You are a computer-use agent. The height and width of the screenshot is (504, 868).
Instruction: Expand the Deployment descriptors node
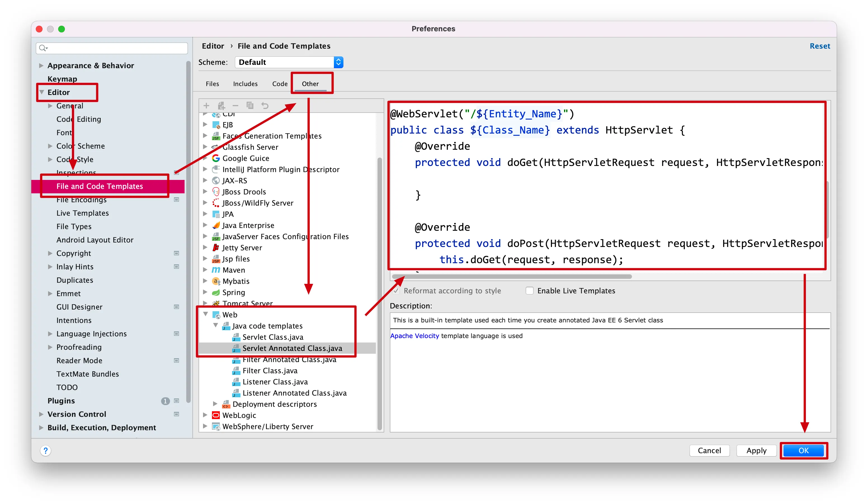(215, 404)
